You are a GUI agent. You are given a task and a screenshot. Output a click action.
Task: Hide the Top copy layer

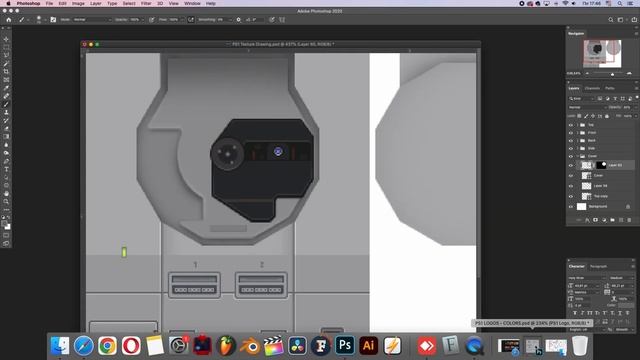(571, 196)
